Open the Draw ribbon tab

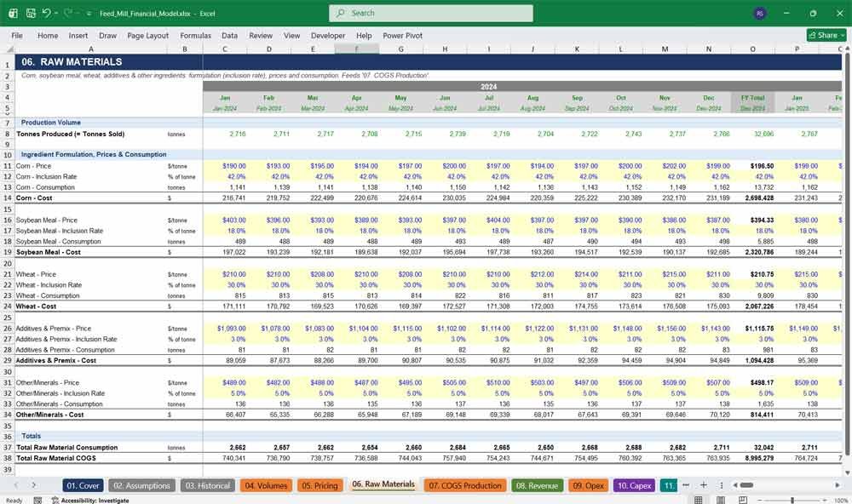tap(107, 35)
